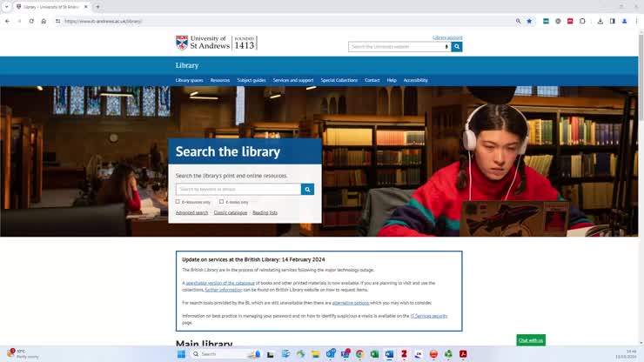Click the Windows taskbar search box
Screen dimensions: 644x362
click(226, 354)
